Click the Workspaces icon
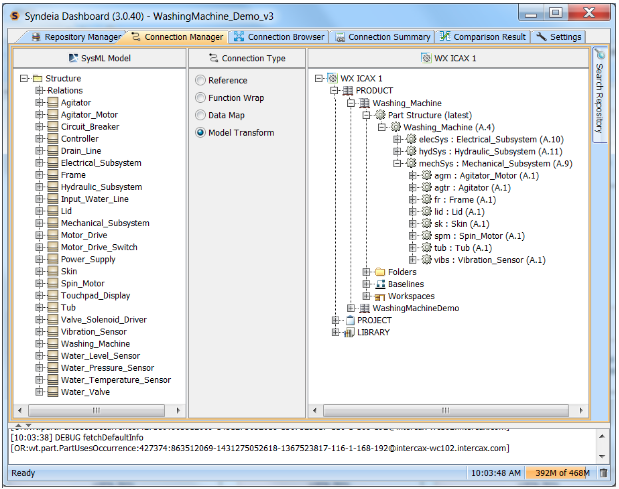This screenshot has width=619, height=489. pyautogui.click(x=380, y=296)
